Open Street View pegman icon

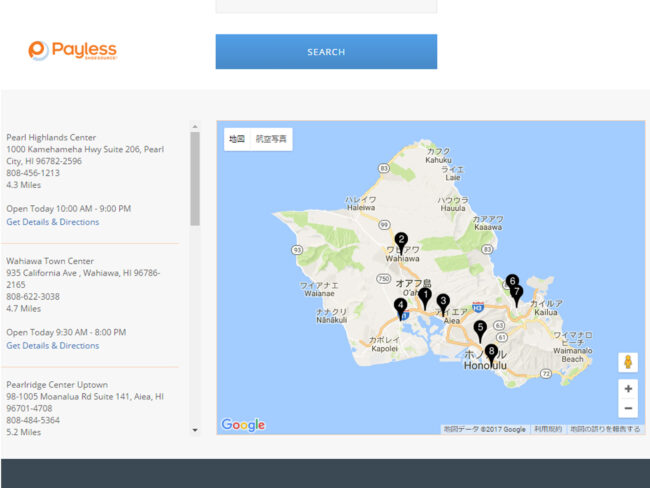628,362
